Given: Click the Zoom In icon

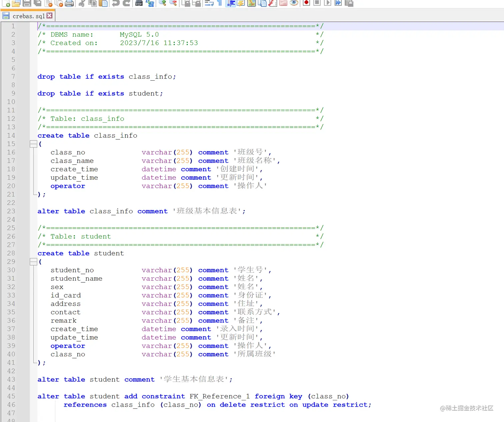Looking at the screenshot, I should (162, 3).
